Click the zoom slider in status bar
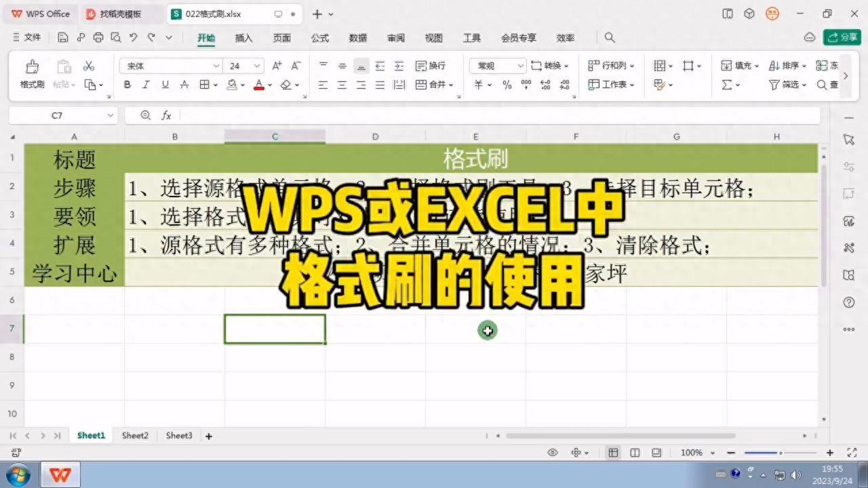This screenshot has width=868, height=488. click(781, 453)
